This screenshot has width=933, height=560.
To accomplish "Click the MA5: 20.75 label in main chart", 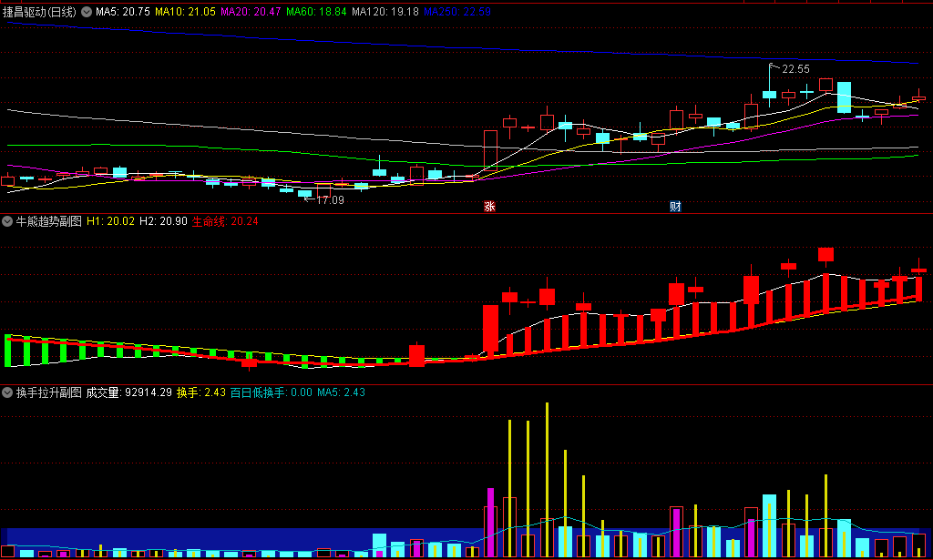I will [x=123, y=12].
